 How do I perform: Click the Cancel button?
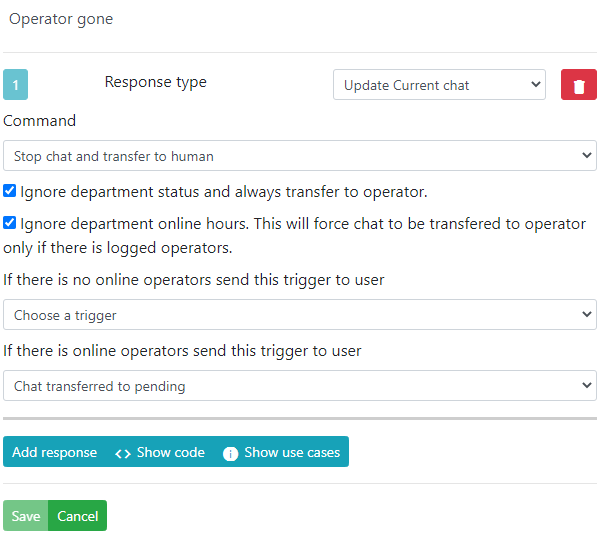[78, 516]
